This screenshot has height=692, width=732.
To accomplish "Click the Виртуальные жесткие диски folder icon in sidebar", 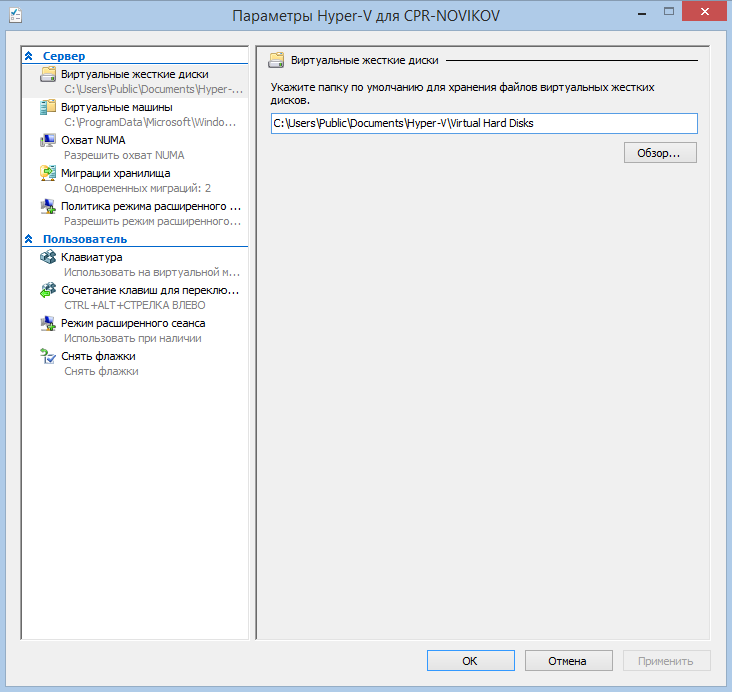I will (48, 75).
